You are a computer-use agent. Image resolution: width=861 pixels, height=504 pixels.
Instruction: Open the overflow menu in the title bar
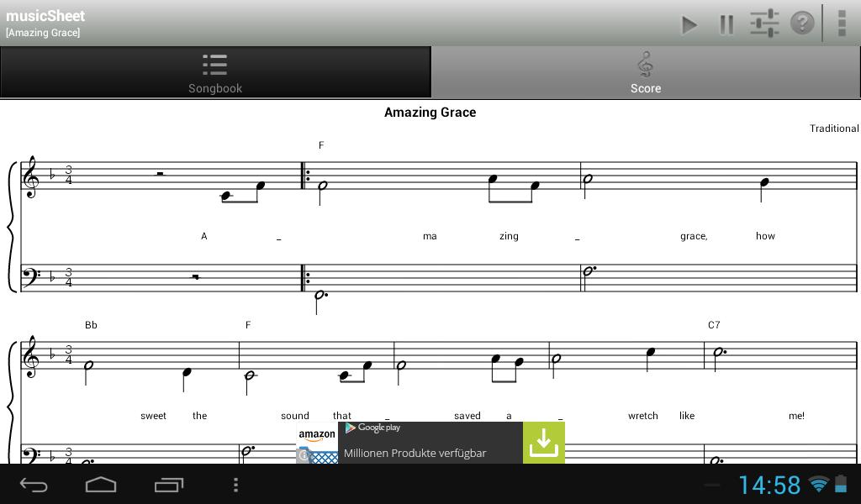coord(842,23)
